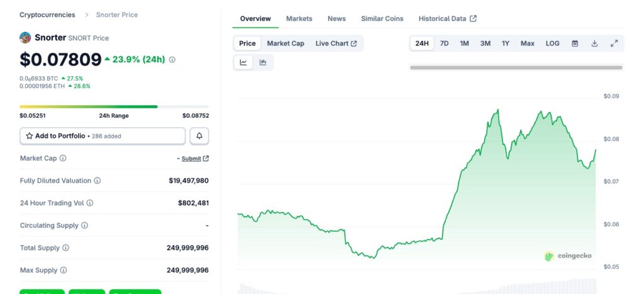Expand the chart to fullscreen
The width and height of the screenshot is (644, 294).
[x=614, y=43]
